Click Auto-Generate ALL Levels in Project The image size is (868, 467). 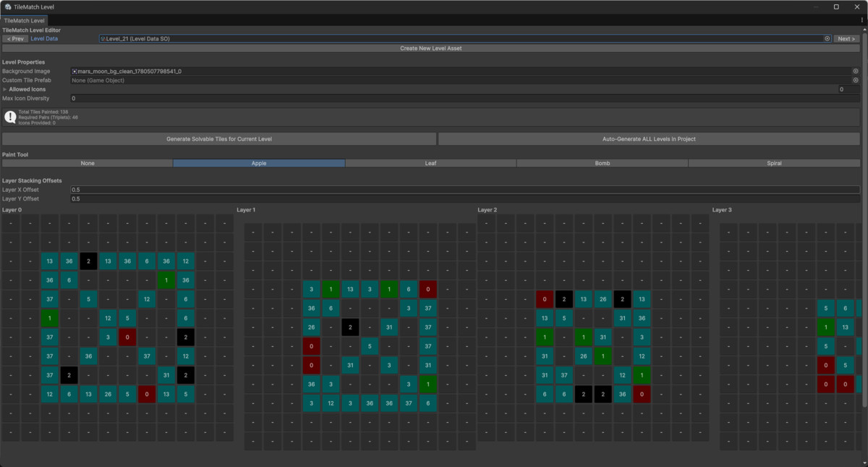[x=649, y=138]
